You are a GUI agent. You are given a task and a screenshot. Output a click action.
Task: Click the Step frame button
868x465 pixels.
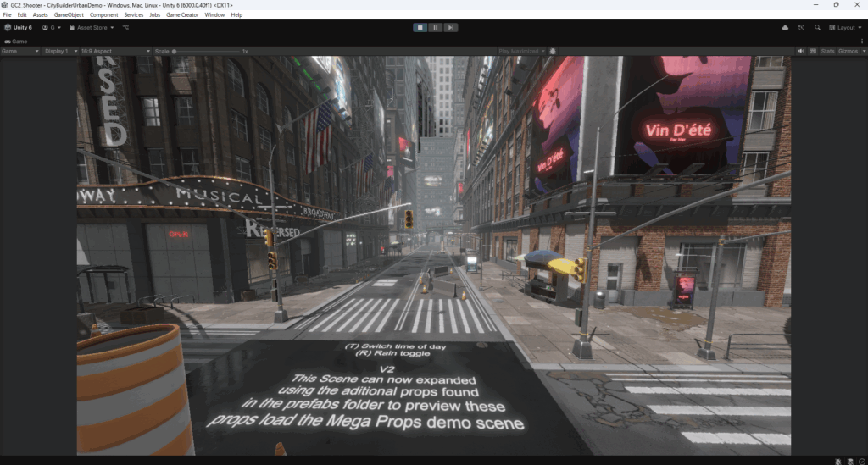coord(451,27)
